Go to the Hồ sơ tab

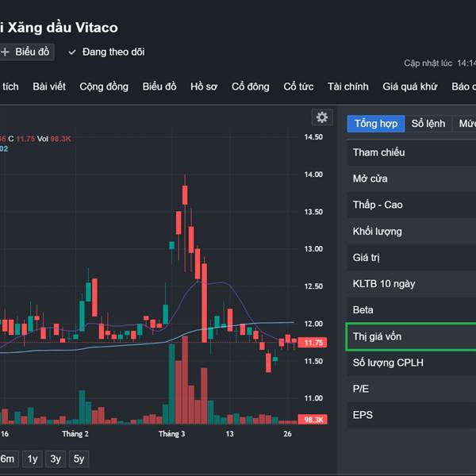pyautogui.click(x=204, y=86)
